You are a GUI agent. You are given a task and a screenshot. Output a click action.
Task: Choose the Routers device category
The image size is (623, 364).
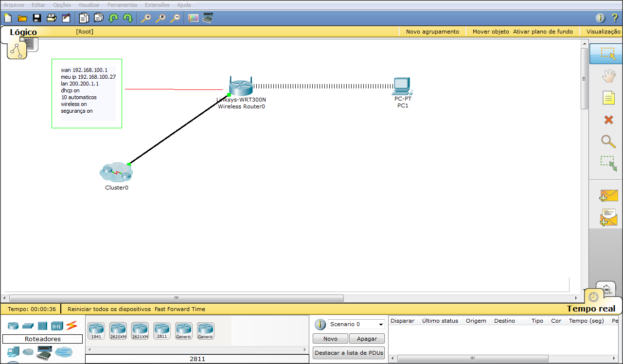click(x=13, y=326)
